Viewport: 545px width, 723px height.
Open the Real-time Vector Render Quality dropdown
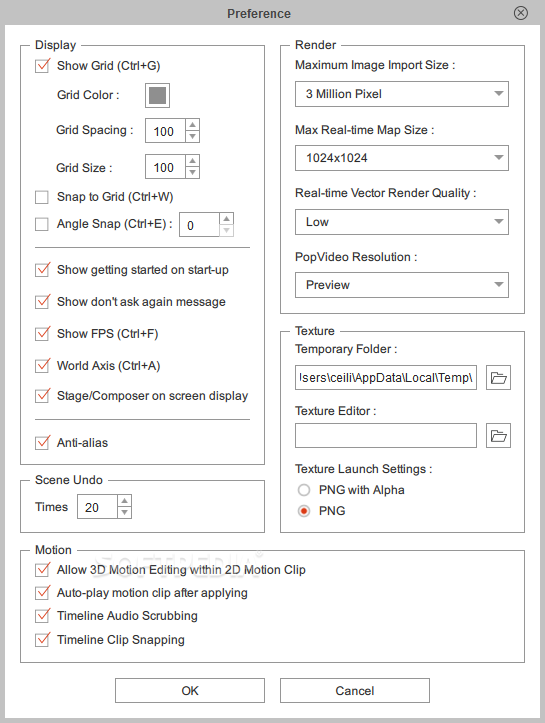[402, 222]
